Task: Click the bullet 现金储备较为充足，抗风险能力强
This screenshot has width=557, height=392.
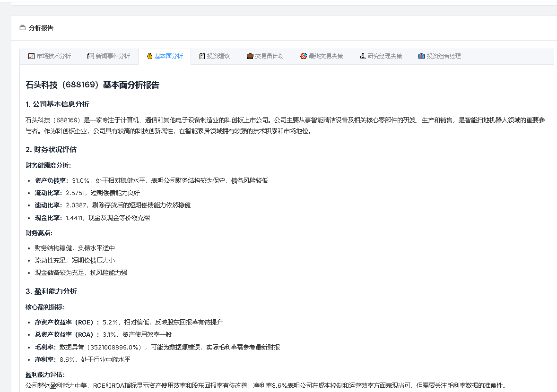Action: 81,273
